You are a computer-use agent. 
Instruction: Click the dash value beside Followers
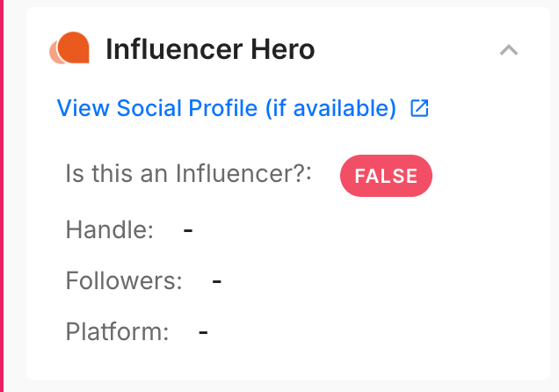coord(216,281)
